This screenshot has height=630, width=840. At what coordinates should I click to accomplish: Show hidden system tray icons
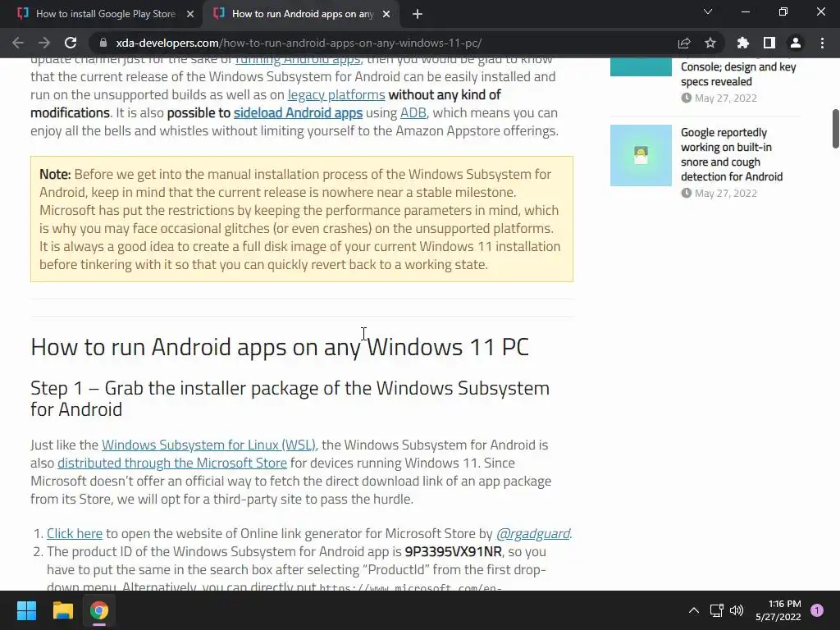[694, 610]
